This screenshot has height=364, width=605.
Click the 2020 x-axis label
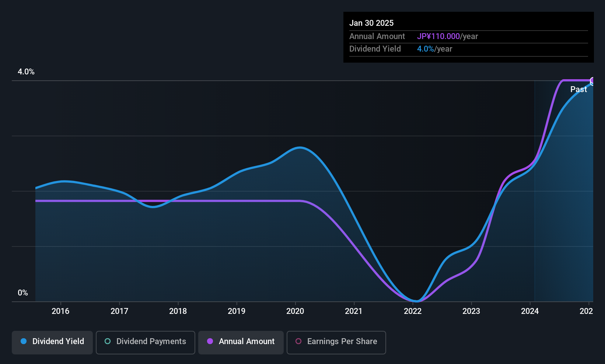pyautogui.click(x=295, y=311)
